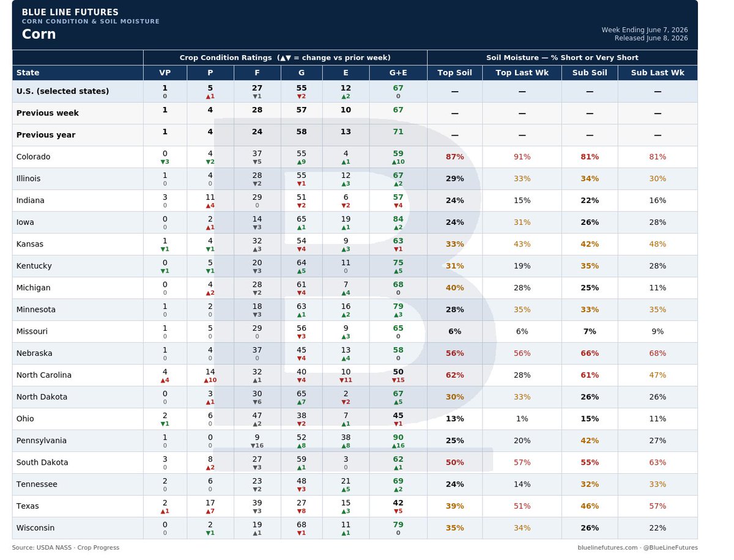Click Iowa's G+E value 84
The height and width of the screenshot is (560, 734).
(x=398, y=219)
